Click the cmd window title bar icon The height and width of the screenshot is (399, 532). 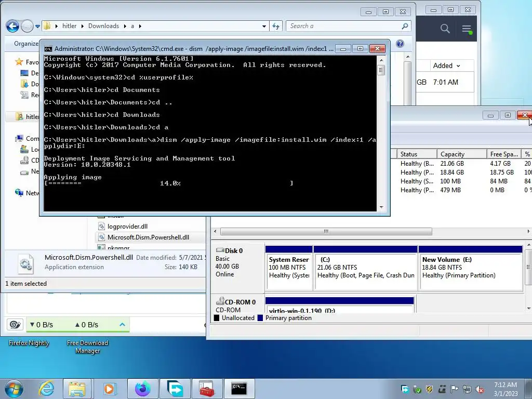pyautogui.click(x=48, y=49)
